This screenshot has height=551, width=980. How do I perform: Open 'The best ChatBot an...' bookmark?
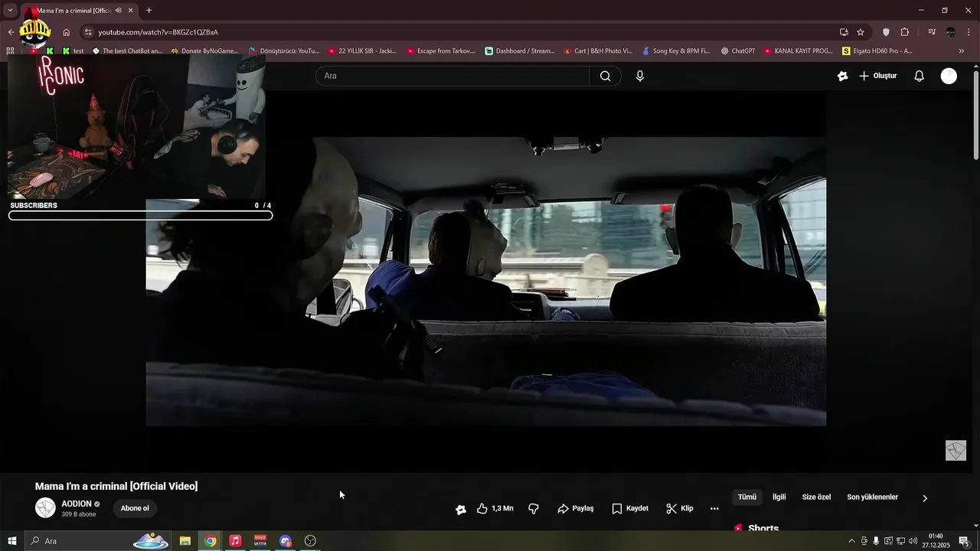(127, 51)
